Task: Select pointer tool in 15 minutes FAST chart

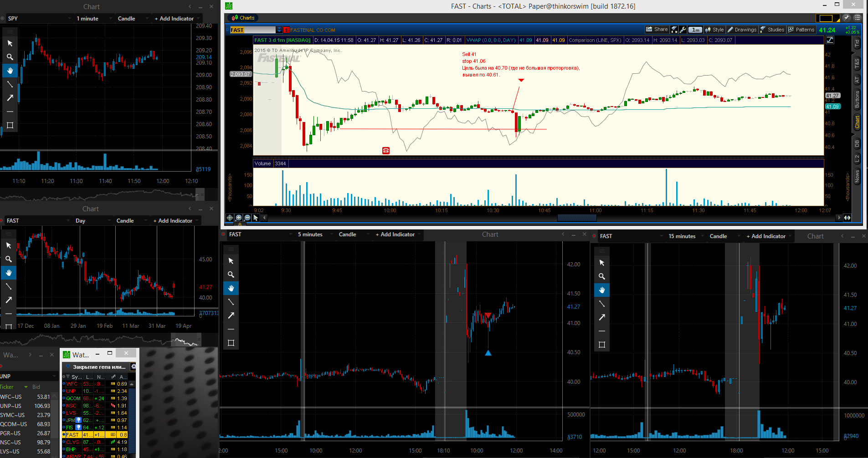Action: (602, 263)
